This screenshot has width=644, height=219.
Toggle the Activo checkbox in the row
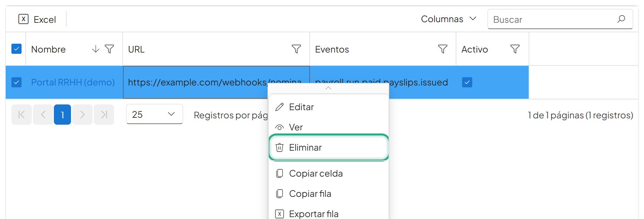click(467, 82)
